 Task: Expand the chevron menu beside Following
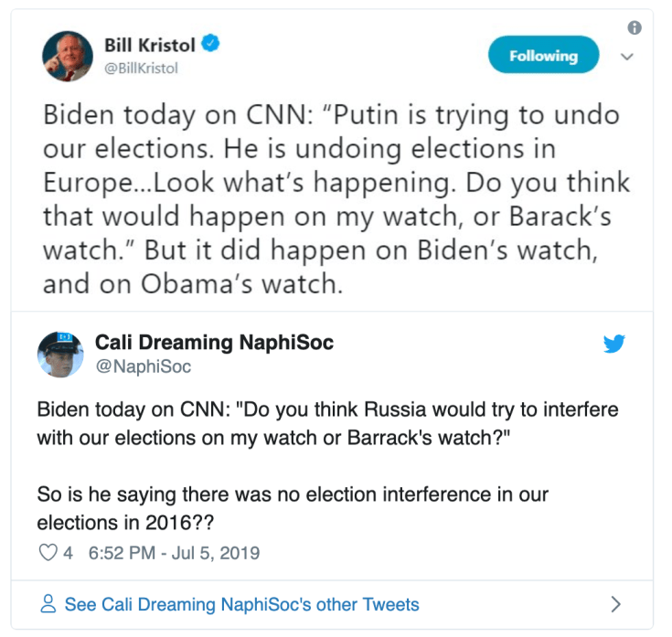click(x=627, y=57)
